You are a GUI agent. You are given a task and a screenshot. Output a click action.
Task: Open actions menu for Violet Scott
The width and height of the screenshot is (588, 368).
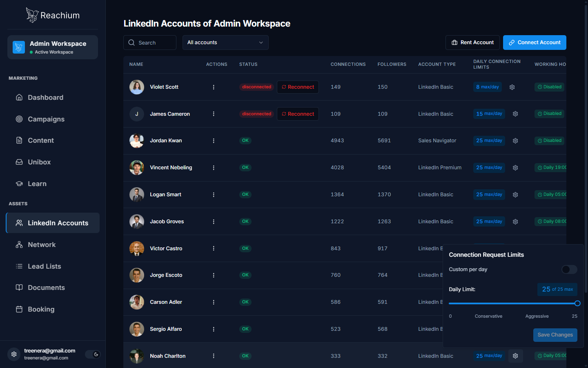214,87
